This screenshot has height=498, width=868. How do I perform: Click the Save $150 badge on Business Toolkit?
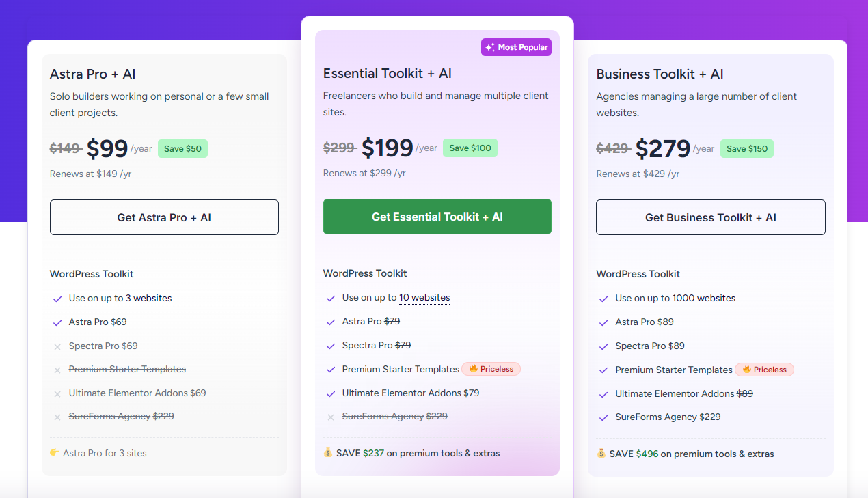pyautogui.click(x=747, y=149)
